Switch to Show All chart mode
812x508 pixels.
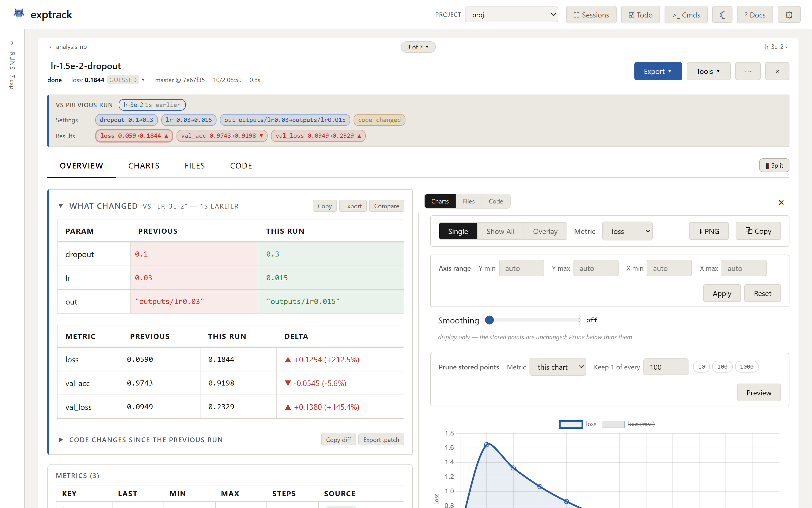pyautogui.click(x=500, y=231)
